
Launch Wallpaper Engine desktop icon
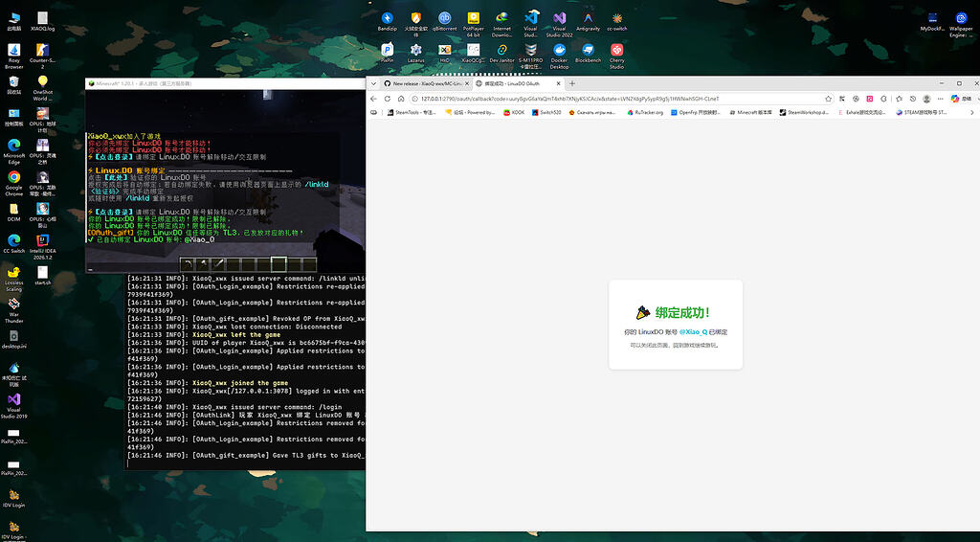pyautogui.click(x=961, y=24)
